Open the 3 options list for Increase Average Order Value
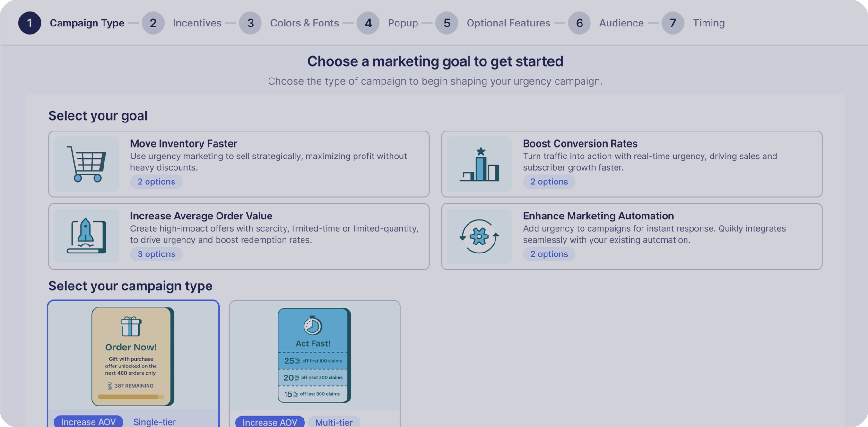This screenshot has height=427, width=868. point(156,254)
